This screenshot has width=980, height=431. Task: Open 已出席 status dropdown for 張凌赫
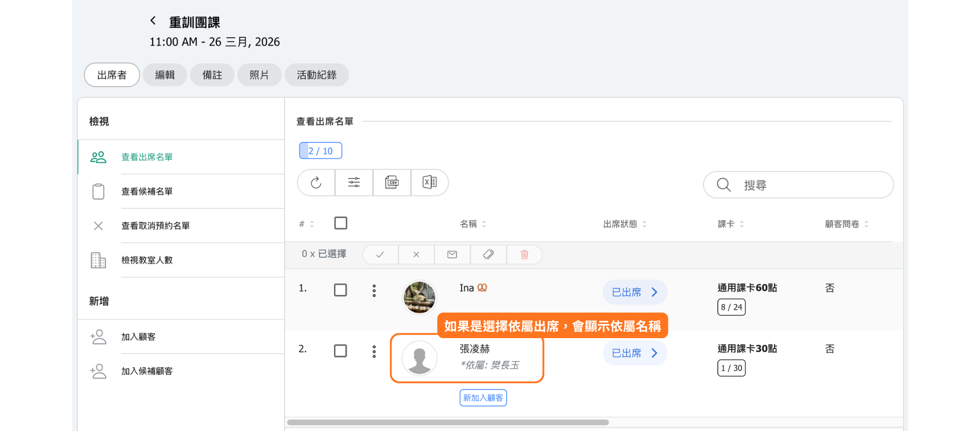(635, 353)
